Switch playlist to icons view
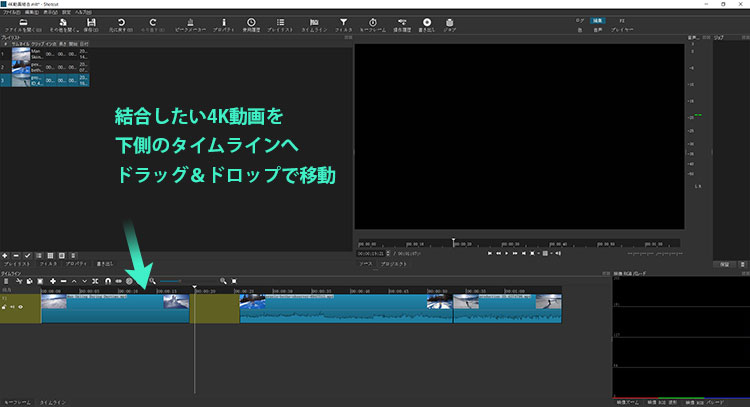Viewport: 750px width, 407px height. coord(62,256)
